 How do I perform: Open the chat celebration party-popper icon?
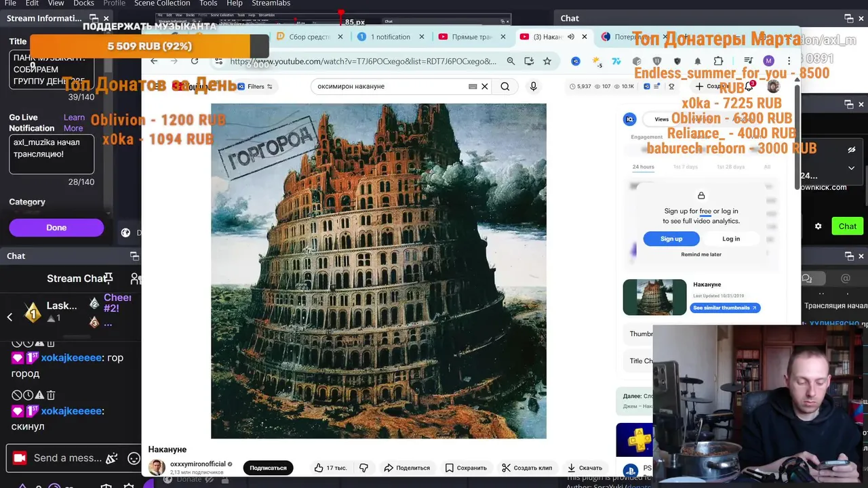click(113, 458)
